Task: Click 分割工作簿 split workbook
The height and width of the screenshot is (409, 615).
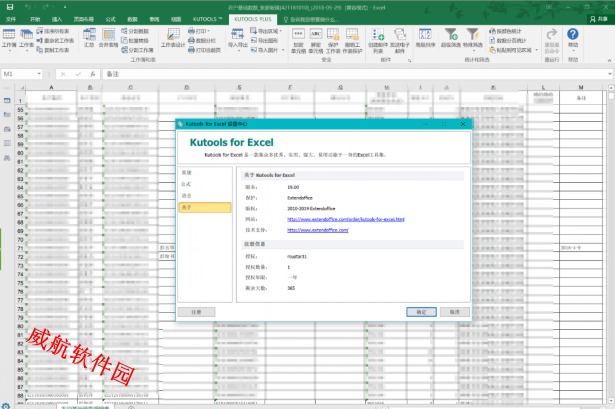Action: click(x=137, y=50)
